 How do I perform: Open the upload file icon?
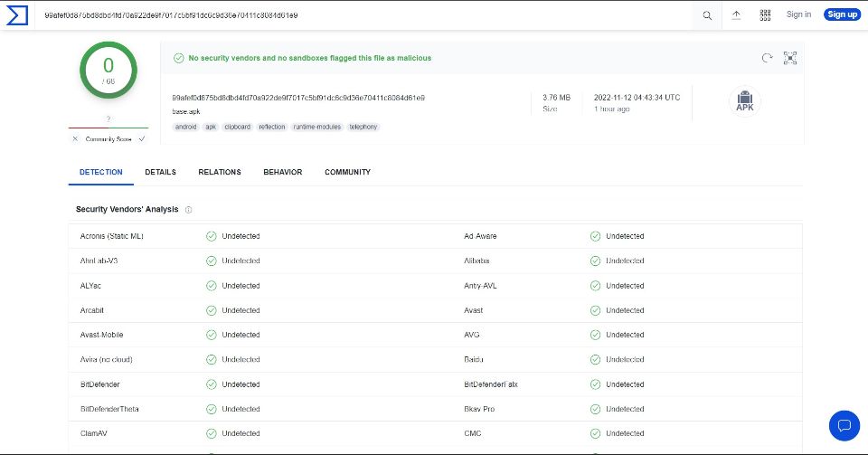[736, 15]
